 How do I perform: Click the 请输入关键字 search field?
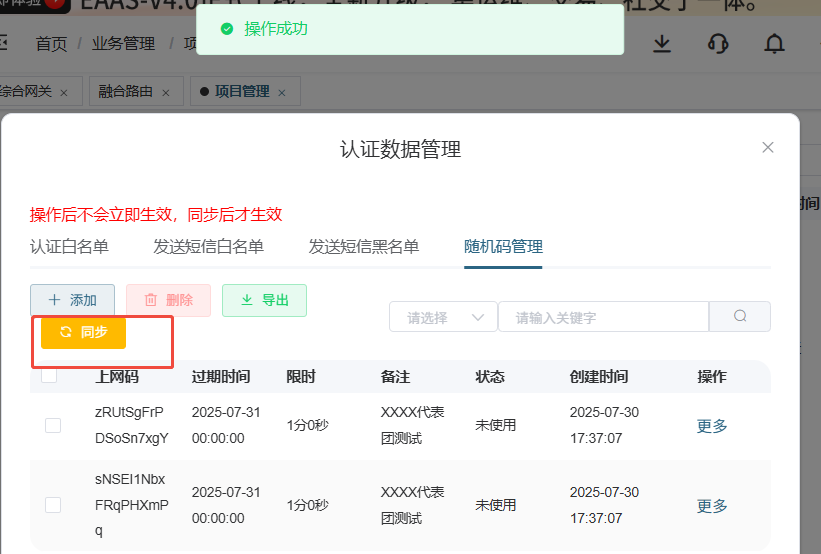tap(603, 318)
